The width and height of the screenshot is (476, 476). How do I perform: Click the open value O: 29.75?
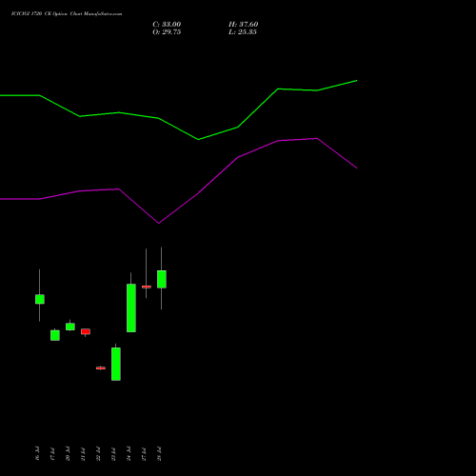tap(167, 32)
